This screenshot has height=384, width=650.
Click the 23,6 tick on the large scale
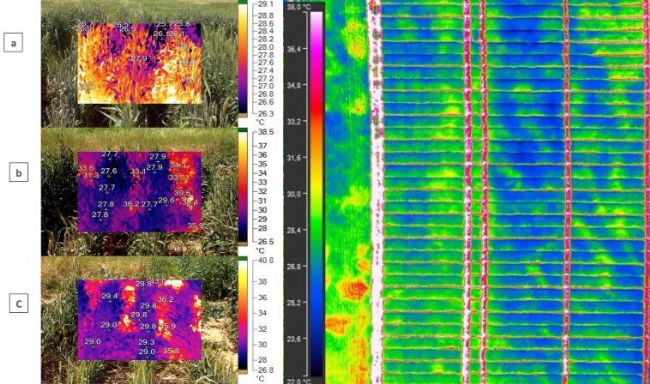point(294,339)
